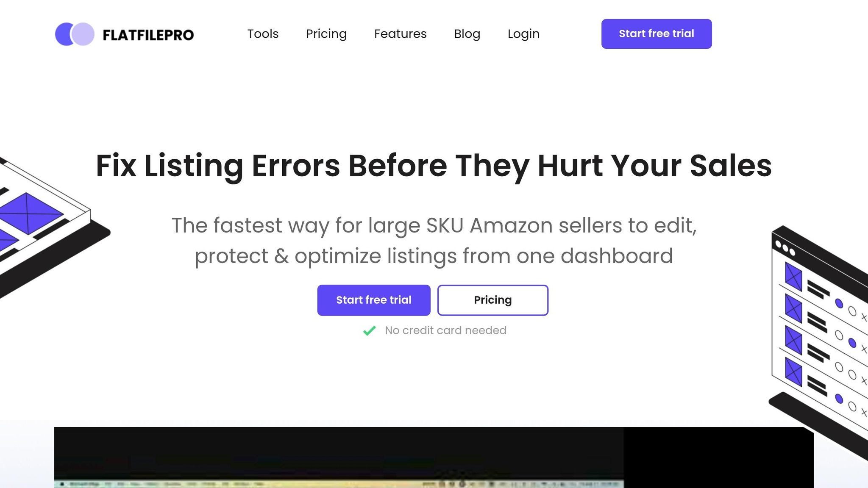Select Pricing in the top navigation

tap(326, 34)
